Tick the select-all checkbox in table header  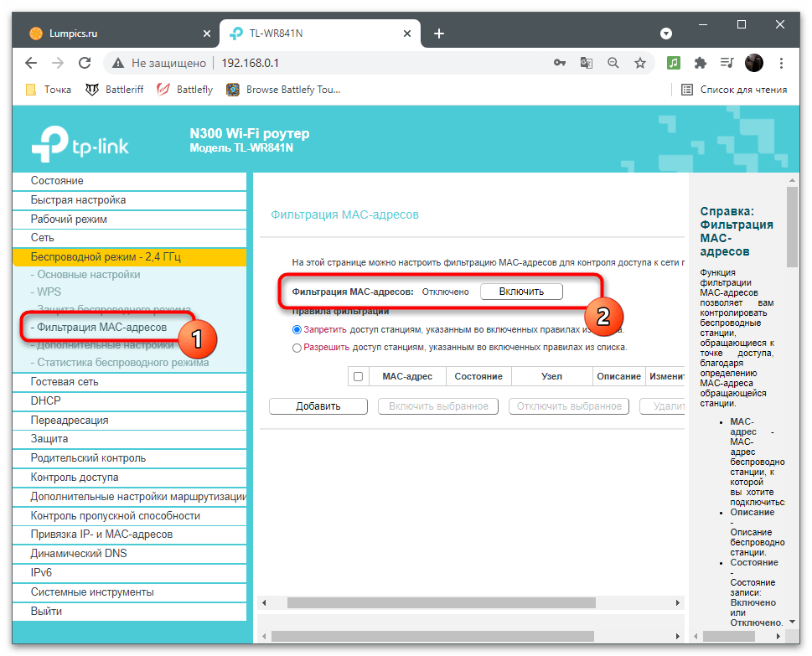358,376
